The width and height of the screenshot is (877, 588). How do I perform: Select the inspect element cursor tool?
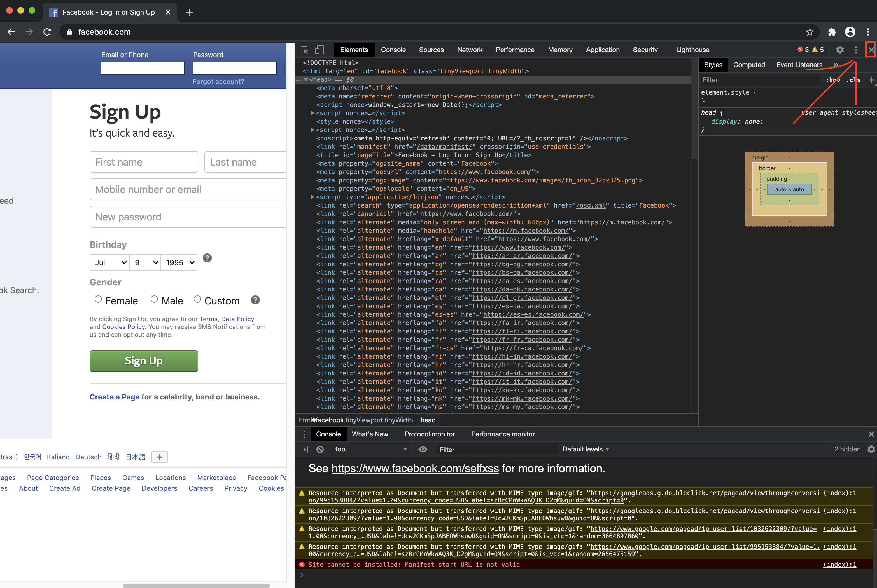tap(304, 50)
